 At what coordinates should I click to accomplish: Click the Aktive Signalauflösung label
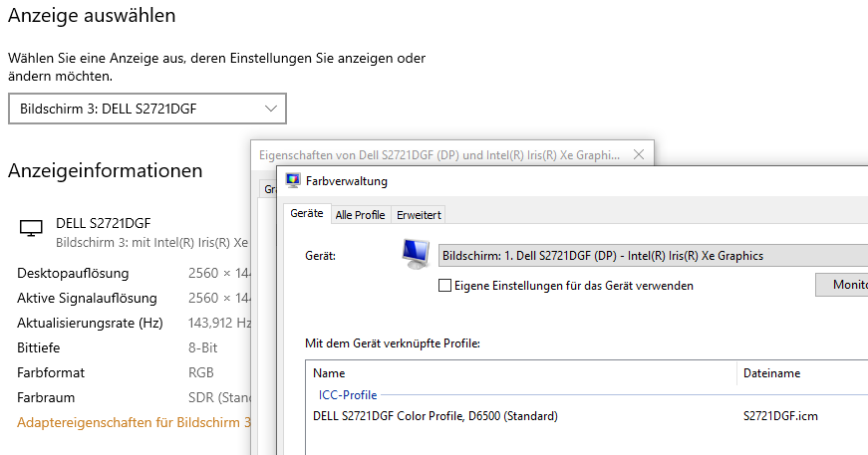tap(87, 298)
